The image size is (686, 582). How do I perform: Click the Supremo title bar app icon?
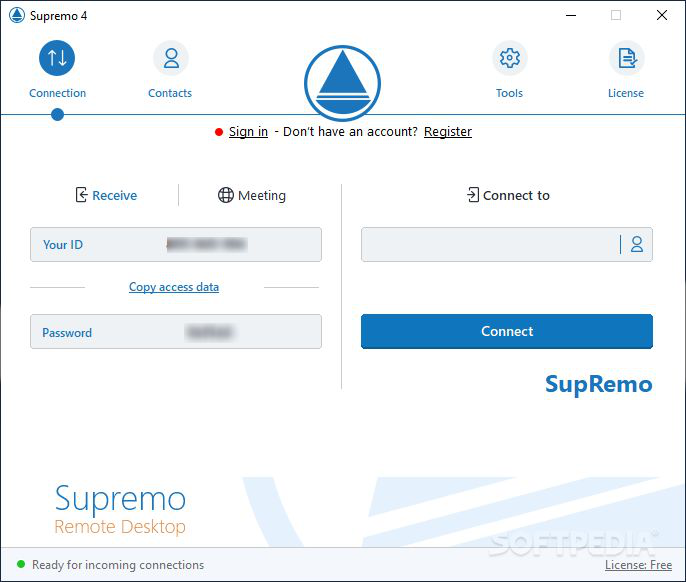click(17, 15)
